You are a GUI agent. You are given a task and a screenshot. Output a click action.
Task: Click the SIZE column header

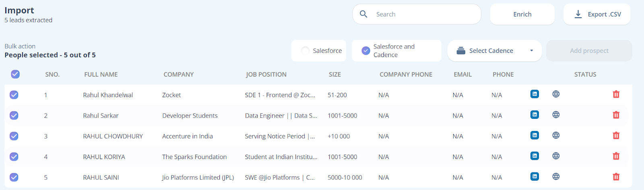pyautogui.click(x=335, y=74)
